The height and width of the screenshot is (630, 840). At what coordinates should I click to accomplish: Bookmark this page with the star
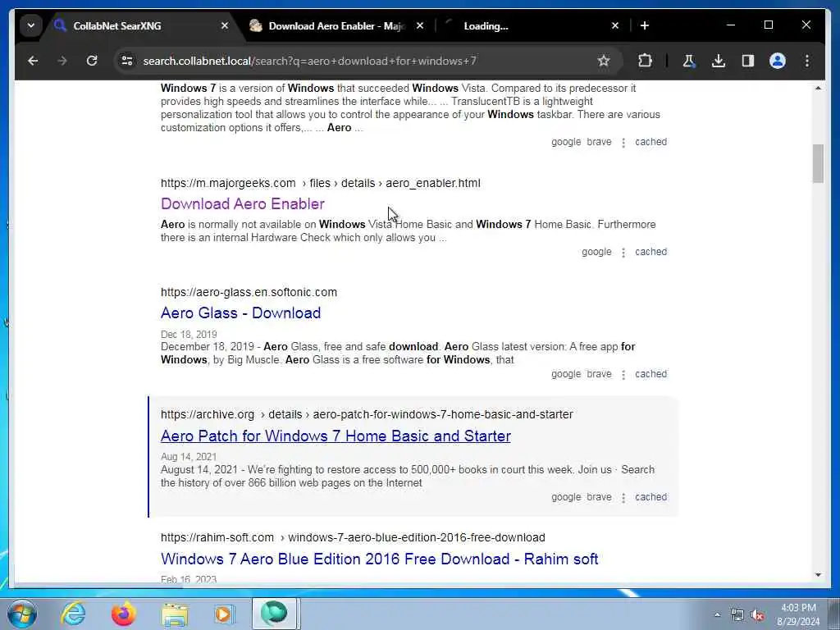coord(604,61)
